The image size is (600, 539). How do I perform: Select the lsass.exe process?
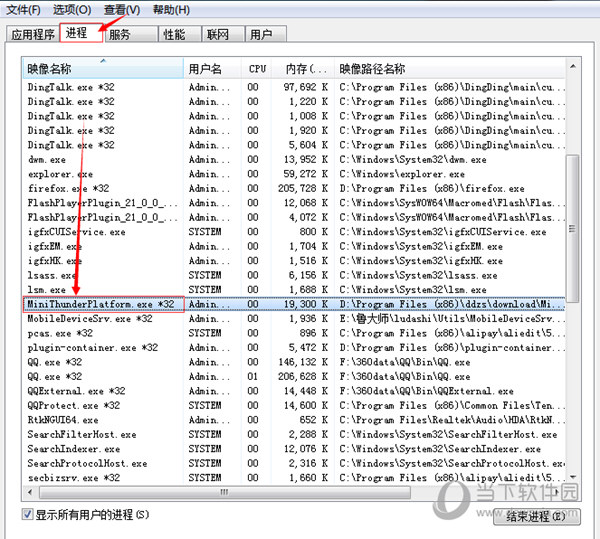click(x=293, y=275)
